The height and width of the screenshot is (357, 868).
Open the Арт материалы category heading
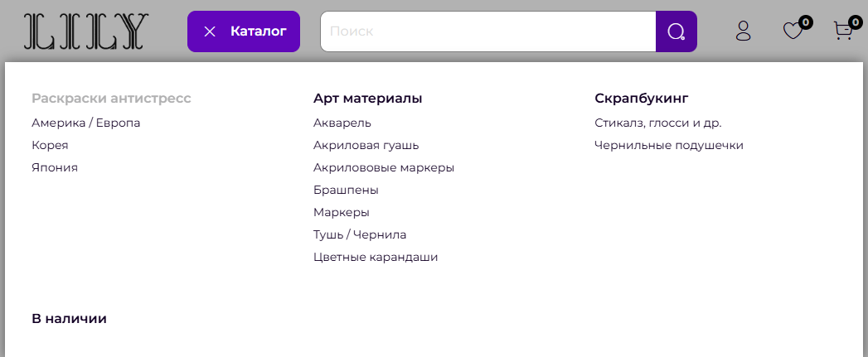coord(368,99)
